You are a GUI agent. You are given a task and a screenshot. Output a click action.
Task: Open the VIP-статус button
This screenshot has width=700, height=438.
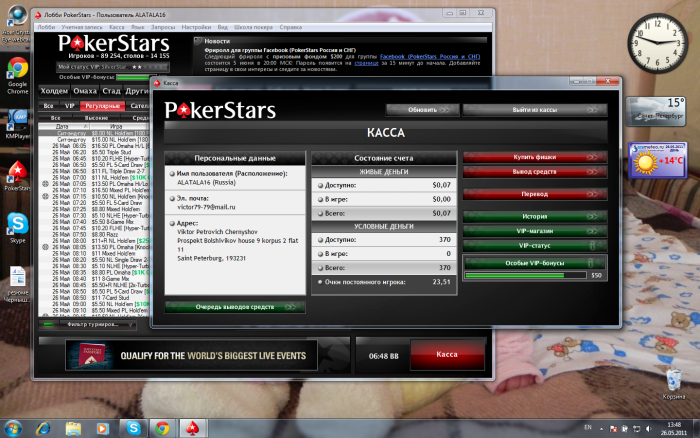pos(535,246)
